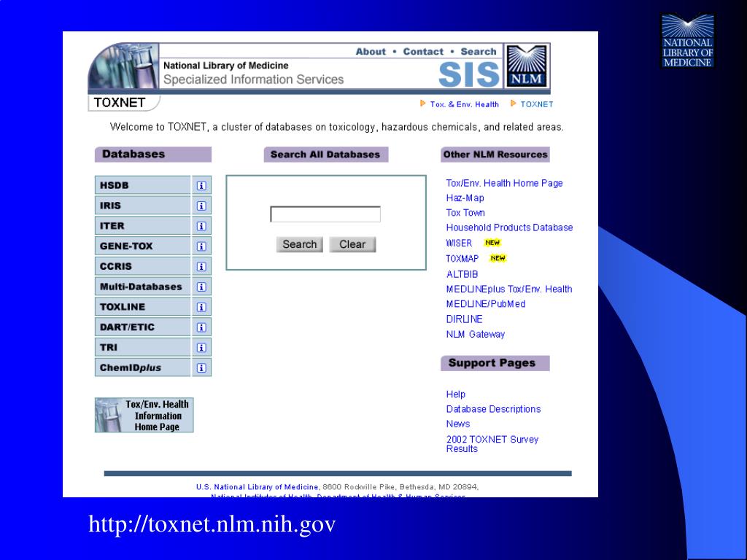747x560 pixels.
Task: Open info icon for IRIS database
Action: 201,206
